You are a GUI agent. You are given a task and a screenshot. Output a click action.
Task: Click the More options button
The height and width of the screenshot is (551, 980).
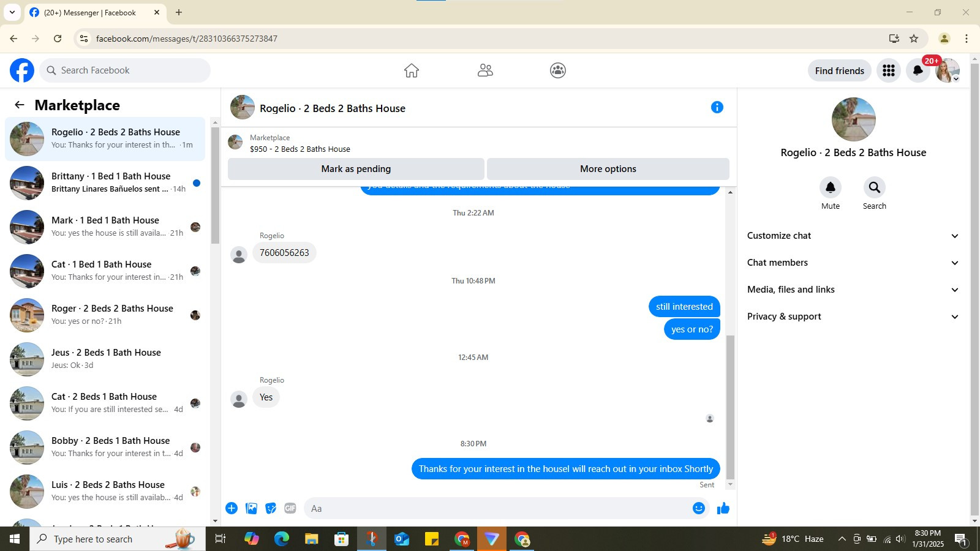pos(608,169)
